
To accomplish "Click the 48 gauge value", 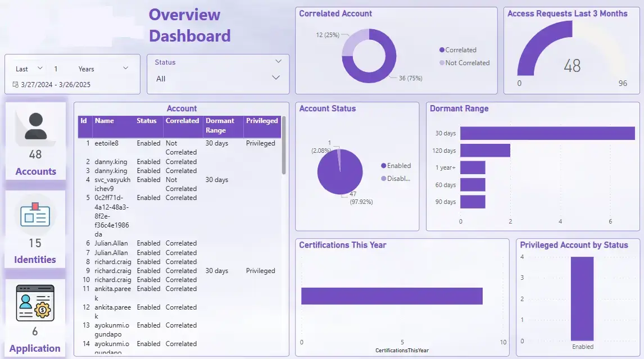I will (572, 66).
